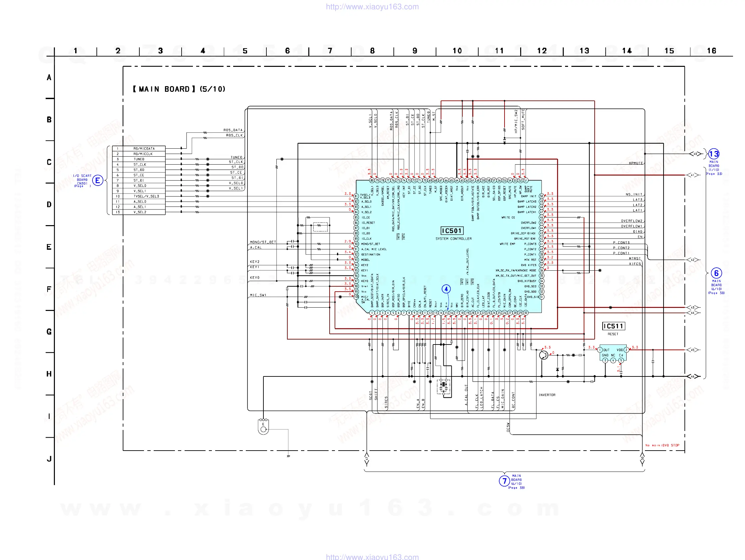Click the circled 7 main board reference
745x560 pixels.
[504, 481]
